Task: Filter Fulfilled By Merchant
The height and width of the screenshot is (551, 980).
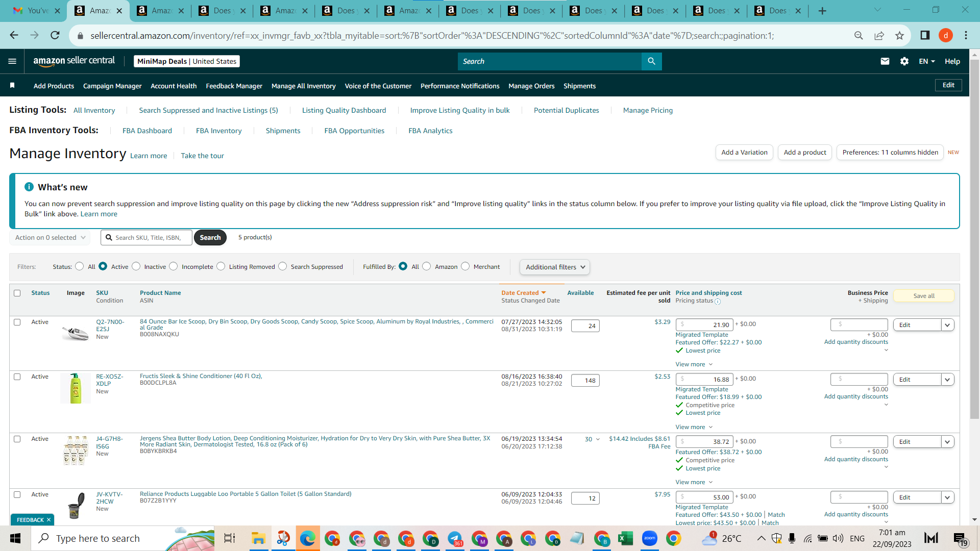Action: [x=465, y=266]
